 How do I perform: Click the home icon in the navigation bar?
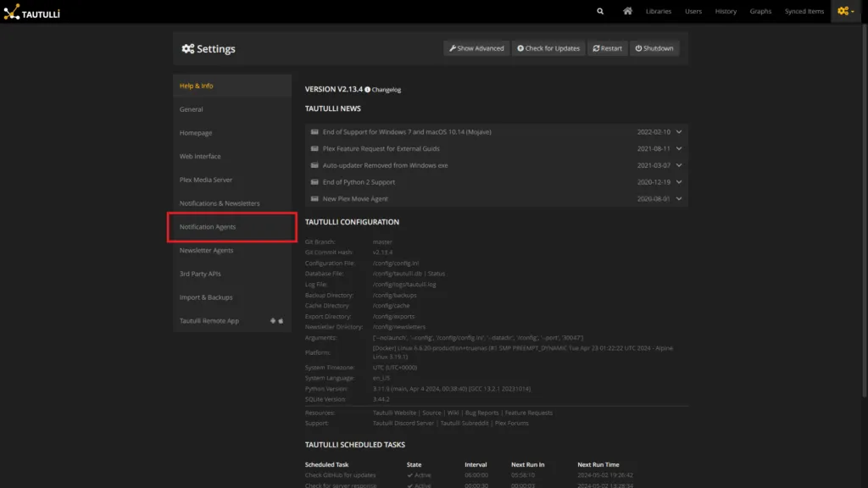click(626, 11)
